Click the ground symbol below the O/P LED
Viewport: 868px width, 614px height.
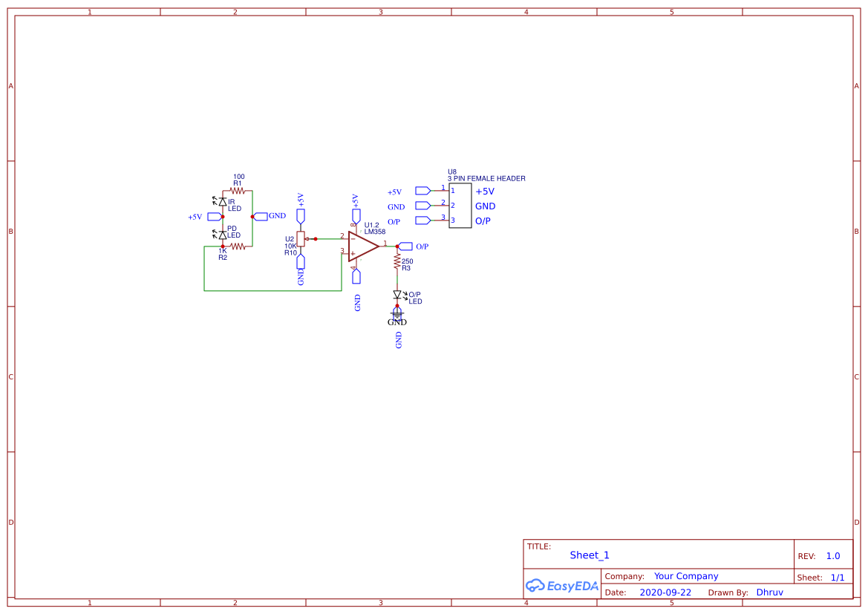coord(397,315)
